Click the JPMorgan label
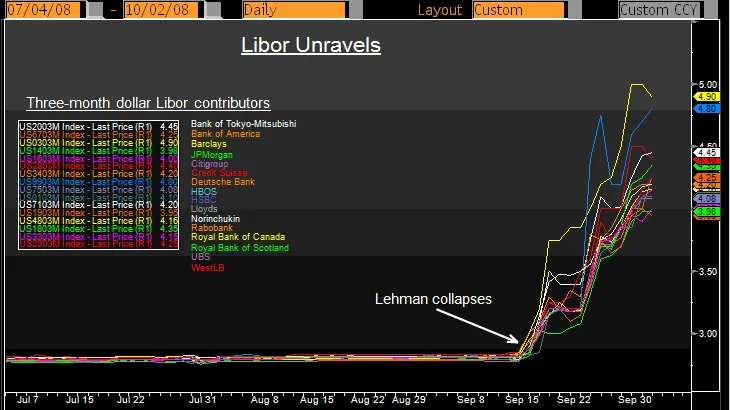This screenshot has height=410, width=730. [x=212, y=155]
